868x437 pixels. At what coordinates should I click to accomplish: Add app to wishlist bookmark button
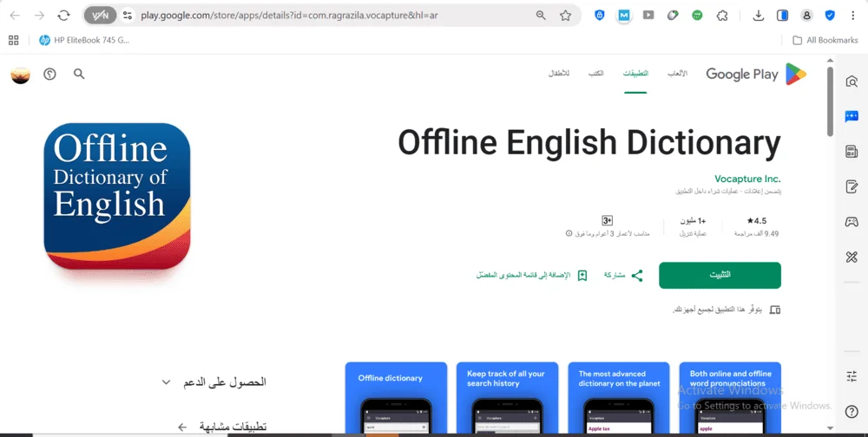click(x=532, y=275)
